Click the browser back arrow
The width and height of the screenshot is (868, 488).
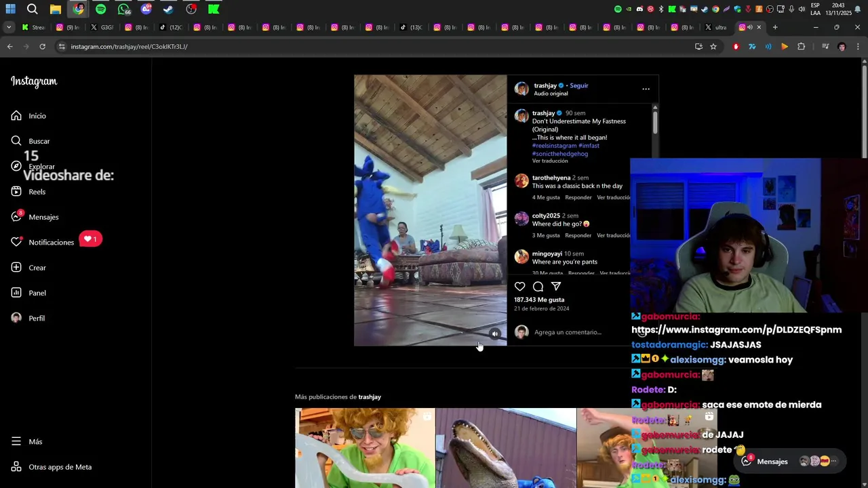(x=9, y=47)
